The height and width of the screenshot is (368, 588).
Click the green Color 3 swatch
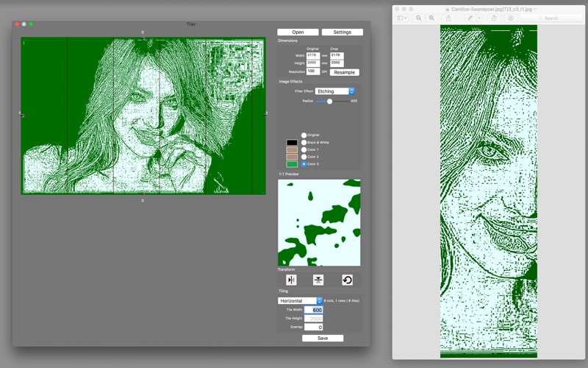point(292,164)
